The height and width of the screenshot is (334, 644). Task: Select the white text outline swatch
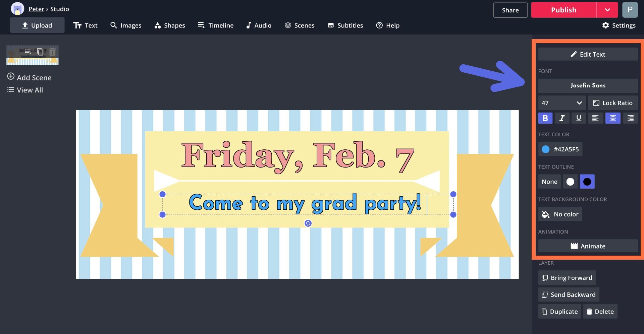click(570, 182)
